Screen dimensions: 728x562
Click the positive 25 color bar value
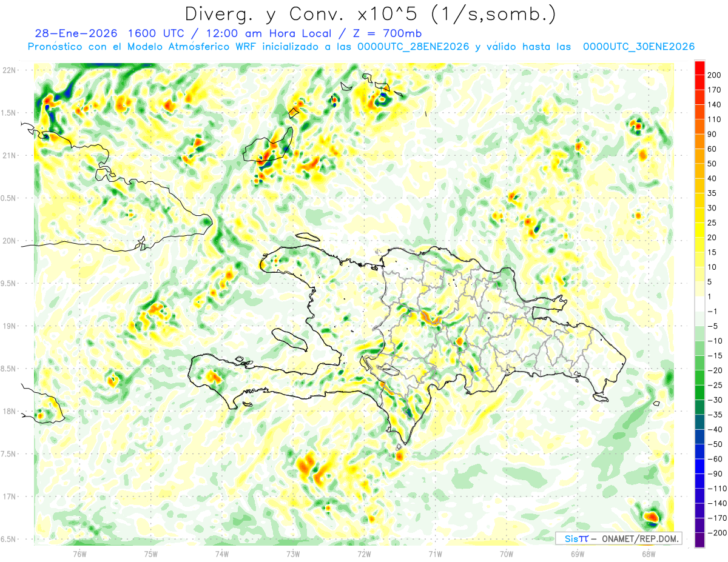(713, 223)
